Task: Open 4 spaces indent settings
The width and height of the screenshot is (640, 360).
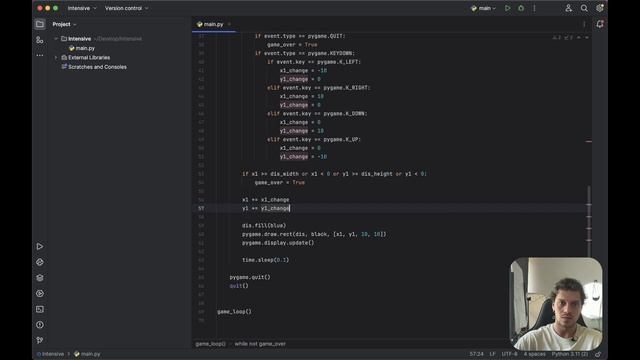Action: coord(534,354)
